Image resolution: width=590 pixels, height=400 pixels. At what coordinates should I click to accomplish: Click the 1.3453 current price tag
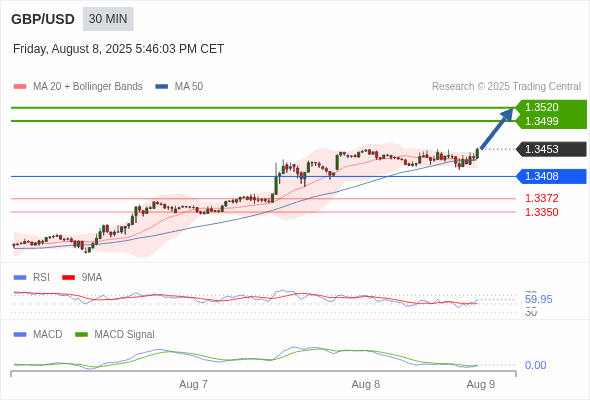[x=551, y=149]
